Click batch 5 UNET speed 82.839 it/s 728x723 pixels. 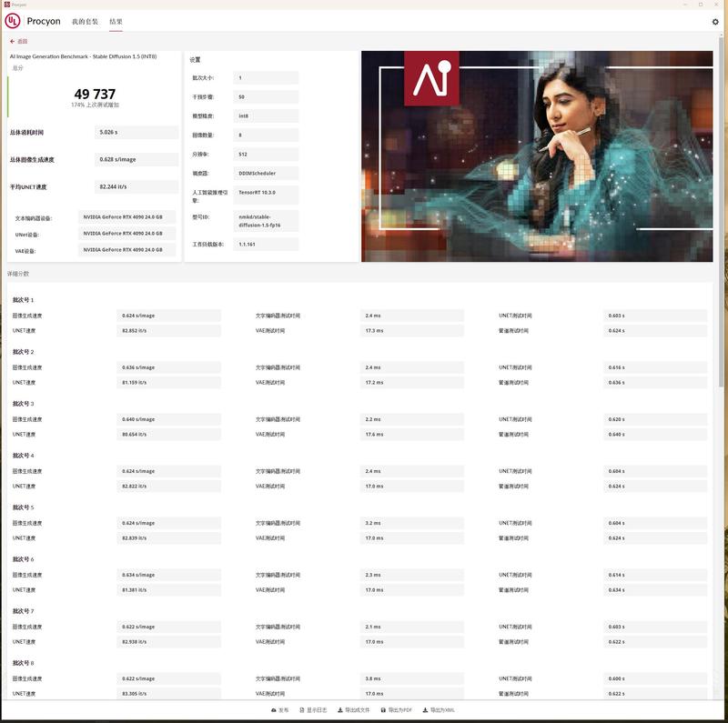(x=168, y=538)
